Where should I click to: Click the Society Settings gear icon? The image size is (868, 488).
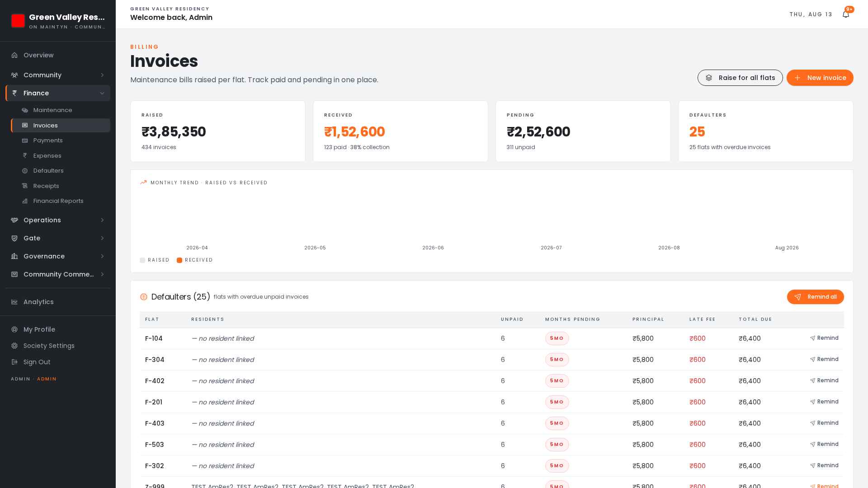(14, 346)
